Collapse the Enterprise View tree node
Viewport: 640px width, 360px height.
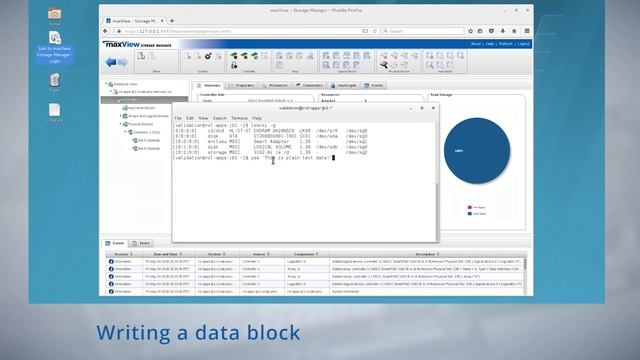(x=106, y=84)
